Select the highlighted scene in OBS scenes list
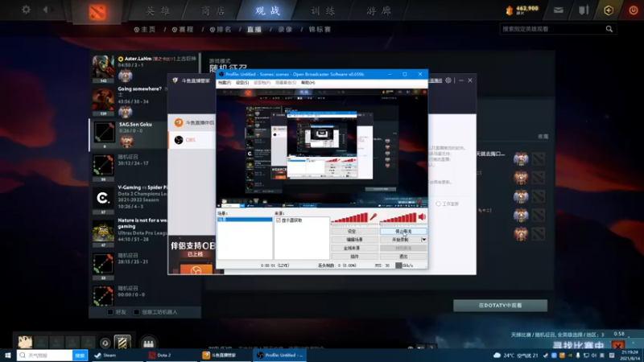This screenshot has width=644, height=362. [x=245, y=220]
